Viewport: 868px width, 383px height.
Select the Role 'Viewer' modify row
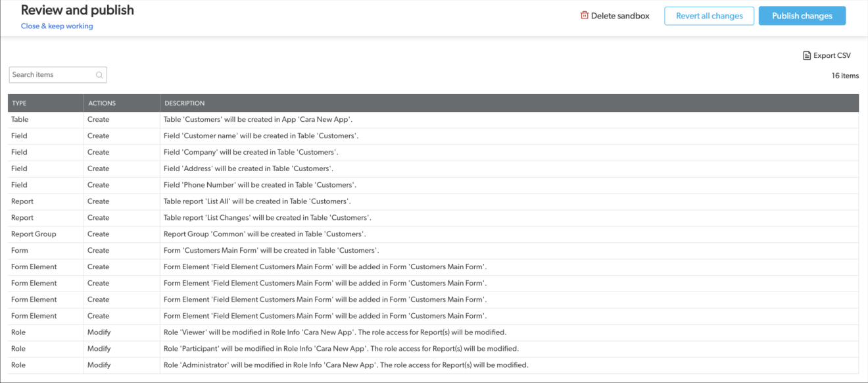[335, 332]
